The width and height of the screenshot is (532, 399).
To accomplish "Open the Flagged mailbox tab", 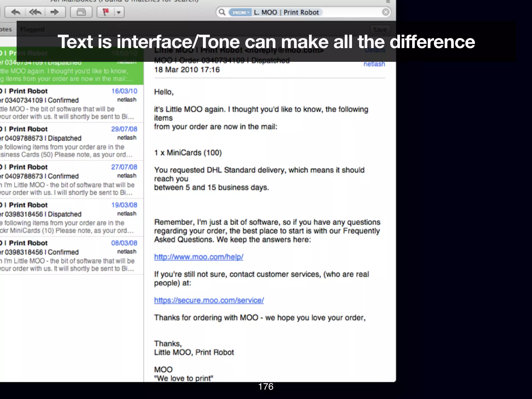I will (32, 29).
